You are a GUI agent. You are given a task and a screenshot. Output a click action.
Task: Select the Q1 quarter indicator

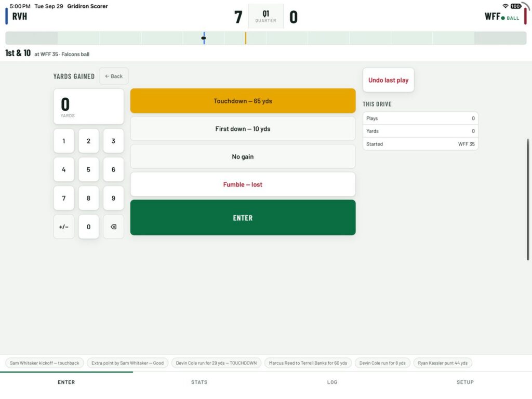point(265,16)
